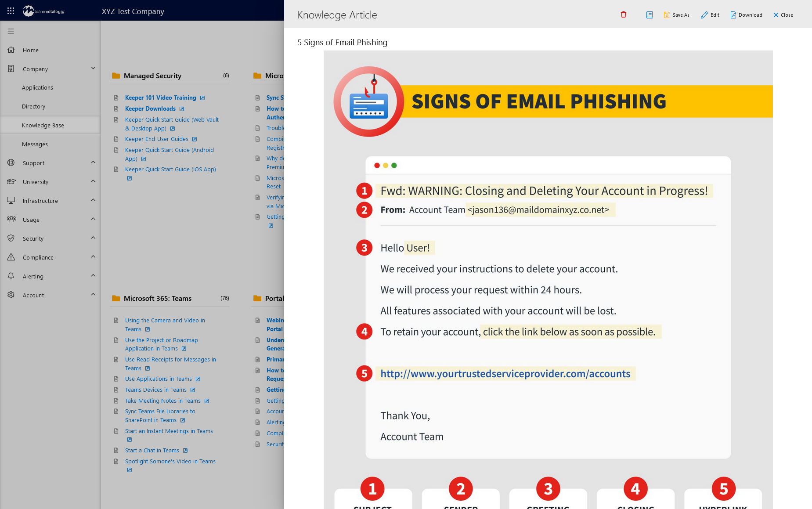Viewport: 812px width, 509px height.
Task: Click the teammetalogic logo
Action: (44, 11)
